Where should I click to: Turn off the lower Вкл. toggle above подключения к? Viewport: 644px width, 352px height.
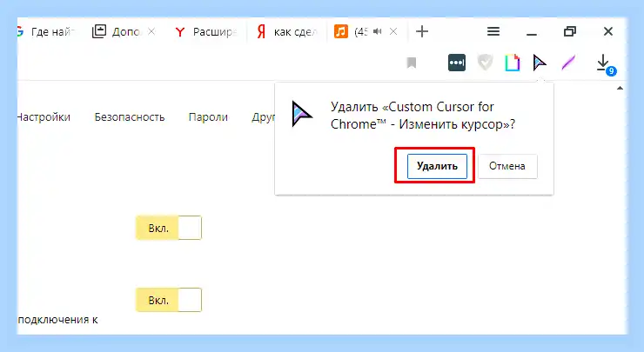coord(169,300)
